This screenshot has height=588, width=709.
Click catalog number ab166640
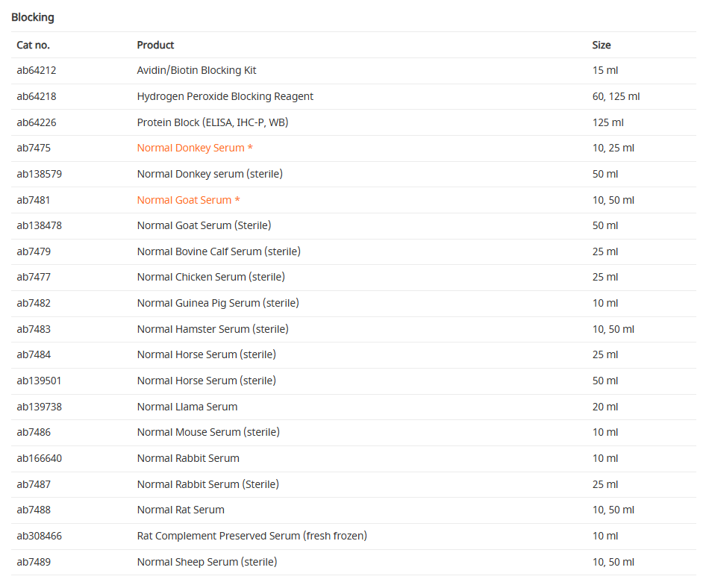[x=40, y=458]
